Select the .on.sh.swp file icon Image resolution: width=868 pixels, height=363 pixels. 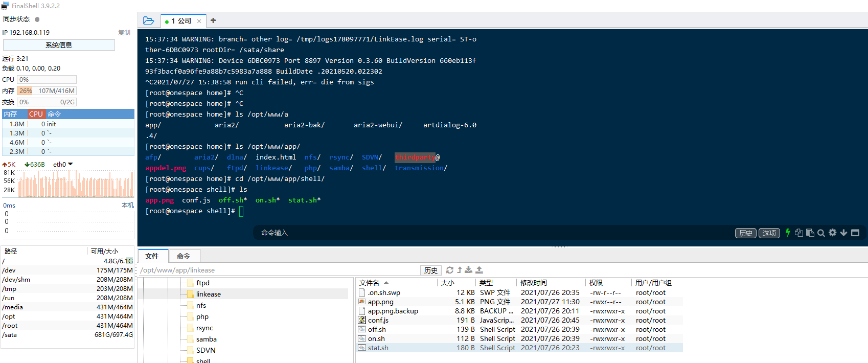(x=362, y=292)
